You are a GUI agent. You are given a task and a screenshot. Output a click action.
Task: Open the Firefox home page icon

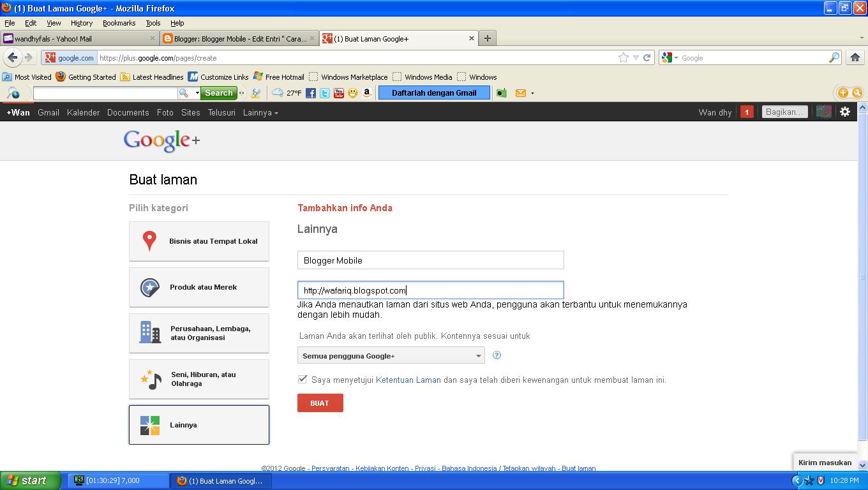(855, 57)
